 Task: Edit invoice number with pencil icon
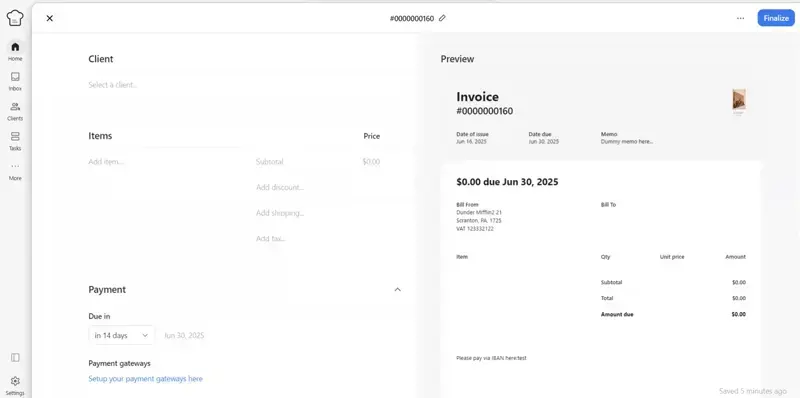pyautogui.click(x=442, y=18)
